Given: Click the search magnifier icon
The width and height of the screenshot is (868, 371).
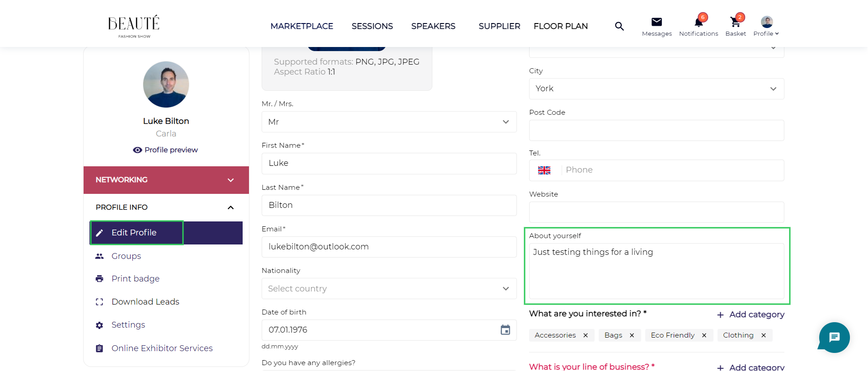Looking at the screenshot, I should (619, 26).
